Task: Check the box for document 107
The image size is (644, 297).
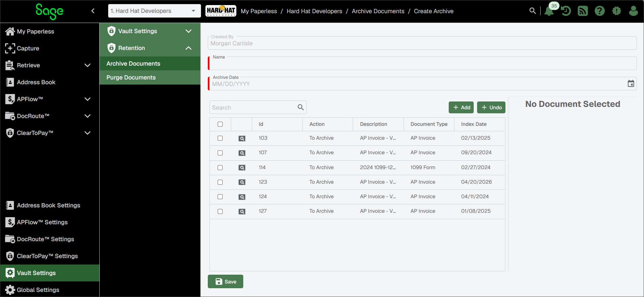Action: 220,153
